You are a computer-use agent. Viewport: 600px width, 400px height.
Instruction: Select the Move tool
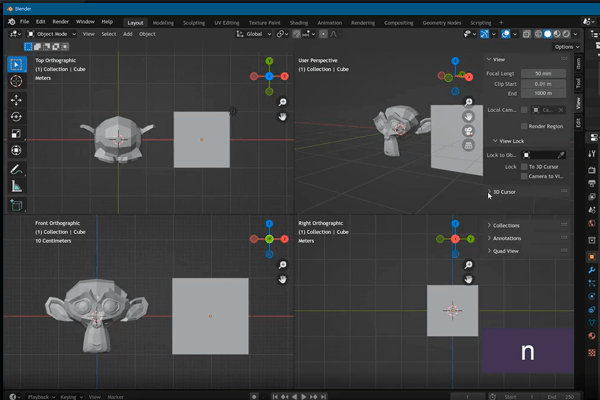point(16,100)
